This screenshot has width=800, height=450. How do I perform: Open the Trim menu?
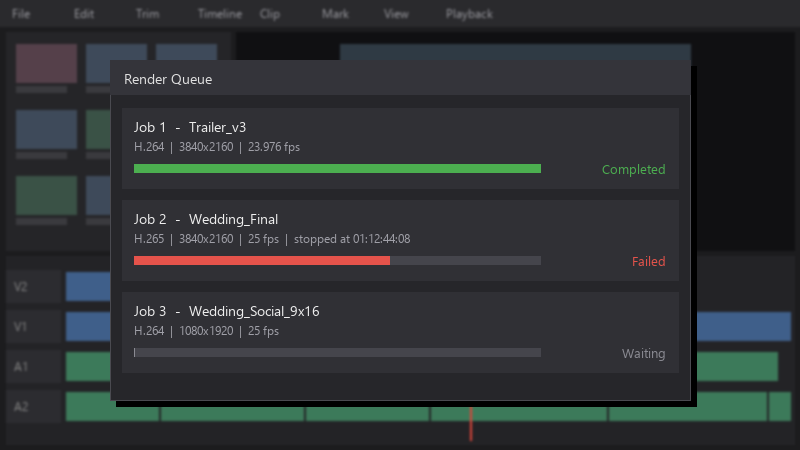[147, 14]
